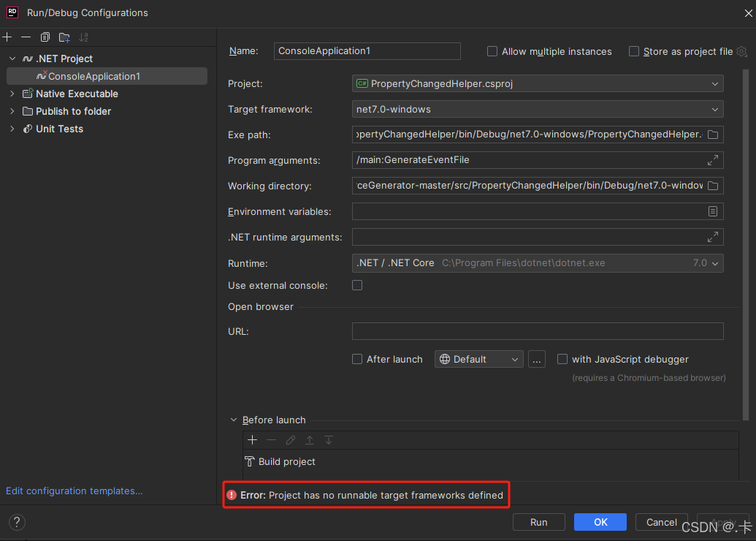Click the Native Executable category icon
756x541 pixels.
click(x=28, y=93)
